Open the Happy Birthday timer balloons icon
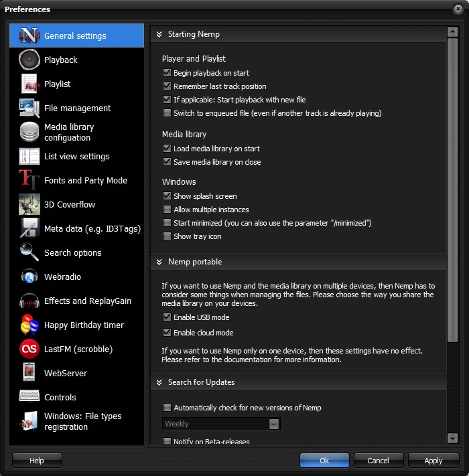Screen dimensions: 469x476 tap(29, 325)
